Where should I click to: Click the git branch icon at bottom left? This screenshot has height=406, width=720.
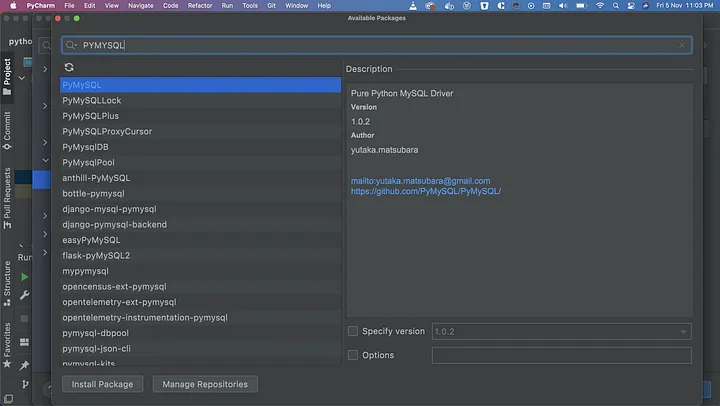click(x=25, y=384)
